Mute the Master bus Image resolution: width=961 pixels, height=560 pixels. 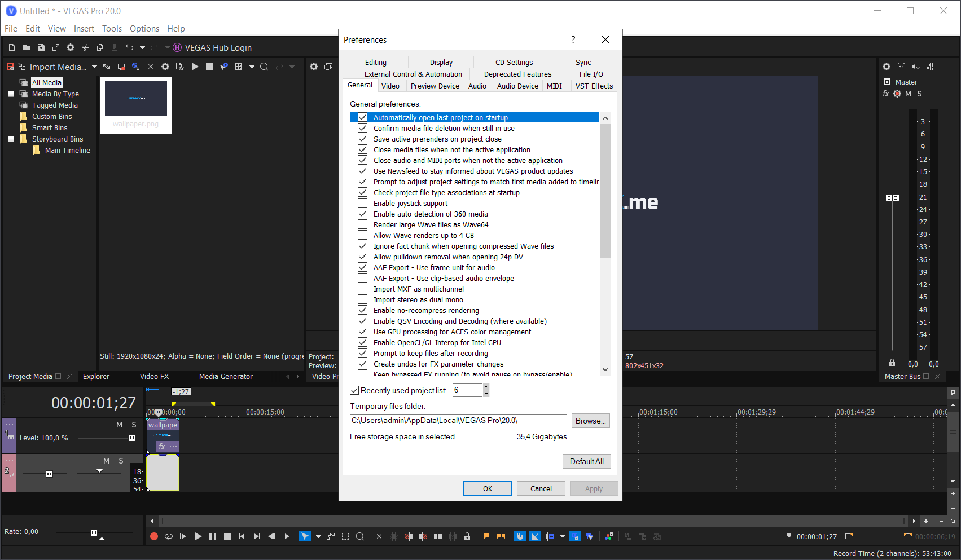(x=908, y=94)
